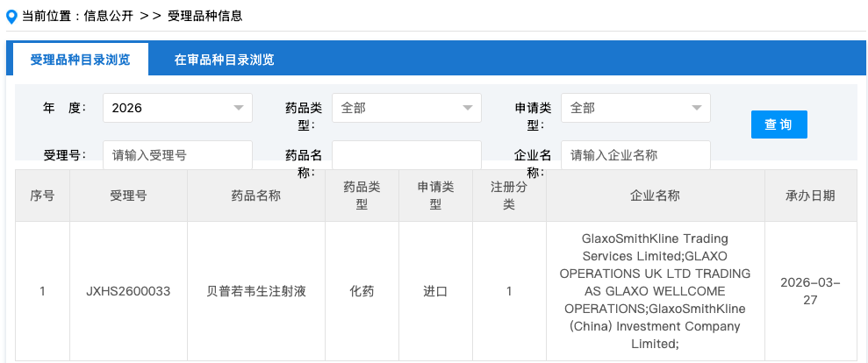
Task: Switch to the 在审品种目录浏览 tab
Action: (x=224, y=60)
